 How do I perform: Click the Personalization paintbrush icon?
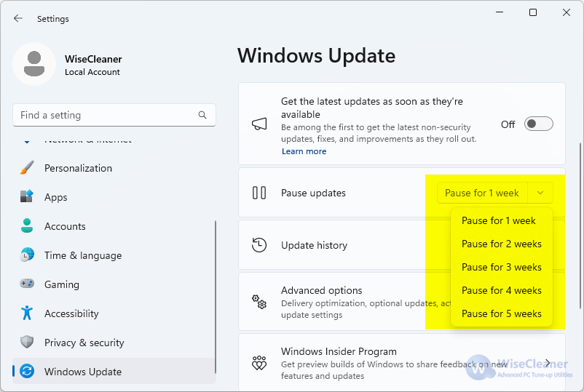coord(27,168)
